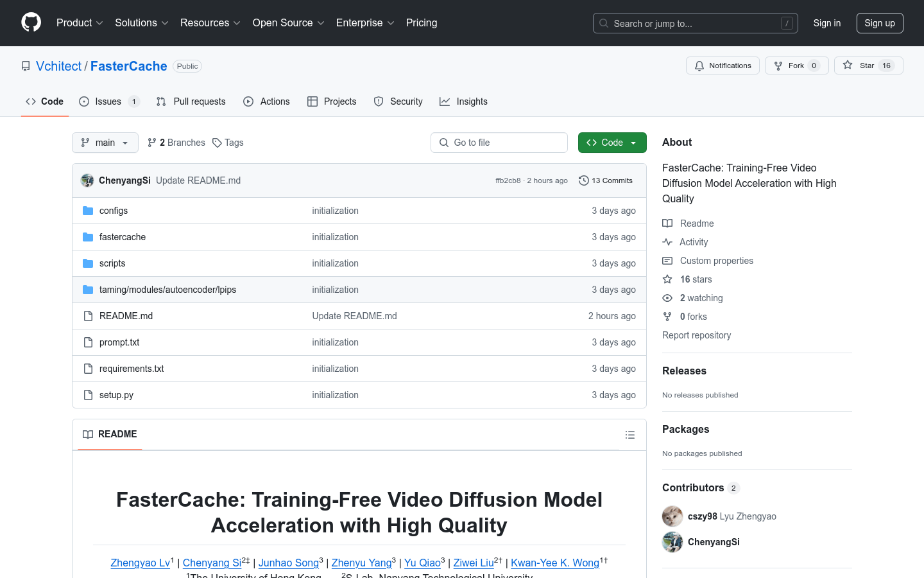Screen dimensions: 924x578
Task: Open the green Code download dropdown
Action: 612,143
